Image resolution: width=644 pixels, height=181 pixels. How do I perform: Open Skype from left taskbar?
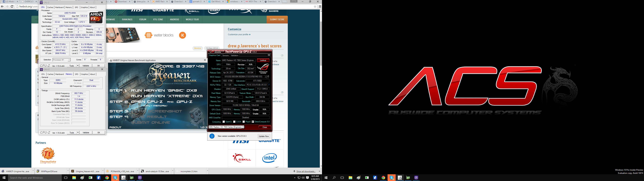(115, 178)
